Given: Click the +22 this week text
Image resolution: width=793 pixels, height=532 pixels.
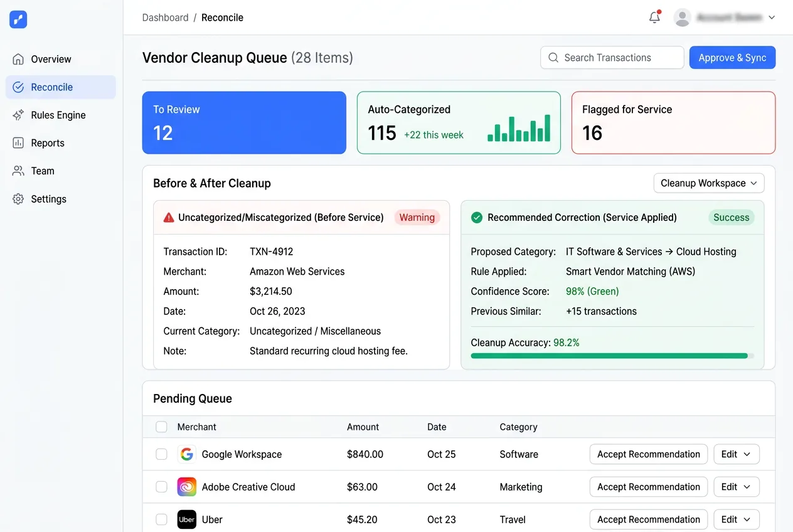Looking at the screenshot, I should [x=434, y=135].
